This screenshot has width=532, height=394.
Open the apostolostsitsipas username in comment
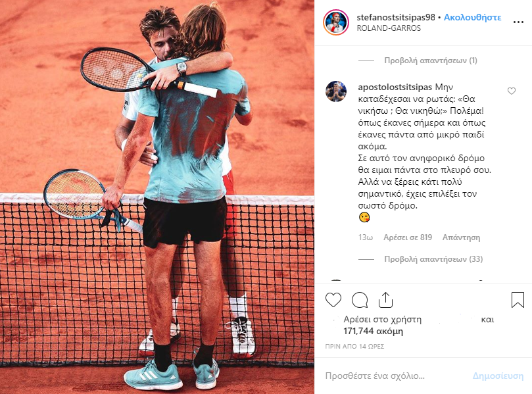tap(395, 87)
